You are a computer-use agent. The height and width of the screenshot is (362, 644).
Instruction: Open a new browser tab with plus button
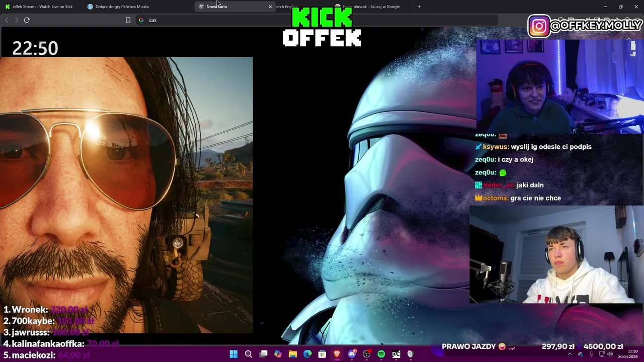pyautogui.click(x=419, y=7)
